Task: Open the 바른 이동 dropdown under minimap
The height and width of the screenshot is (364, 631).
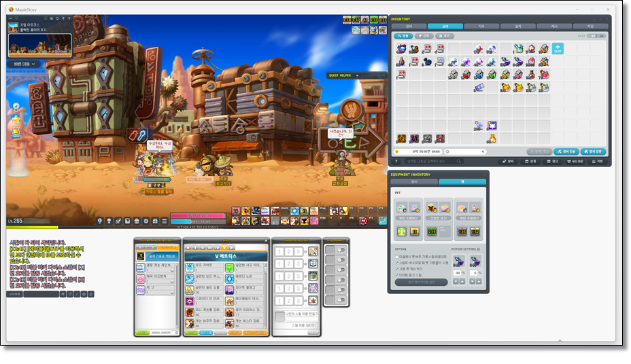Action: pos(24,64)
